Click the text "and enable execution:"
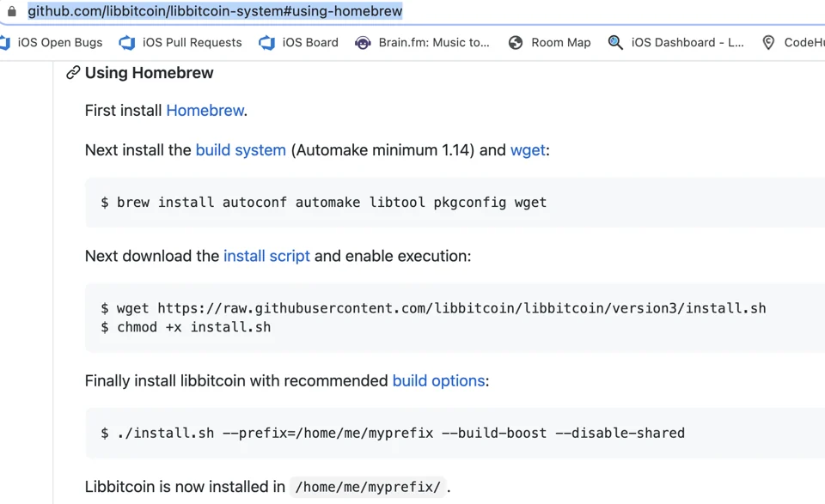Image resolution: width=825 pixels, height=504 pixels. click(393, 256)
